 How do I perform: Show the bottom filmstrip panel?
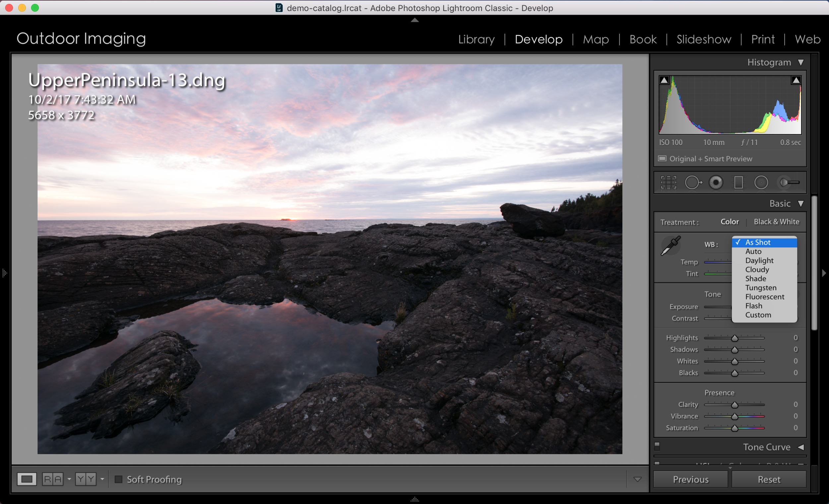coord(414,499)
